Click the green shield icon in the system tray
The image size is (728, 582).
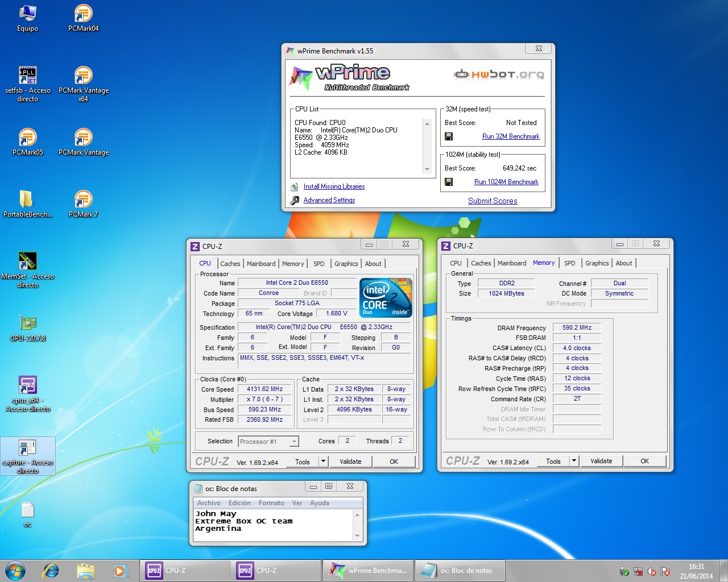(x=624, y=572)
